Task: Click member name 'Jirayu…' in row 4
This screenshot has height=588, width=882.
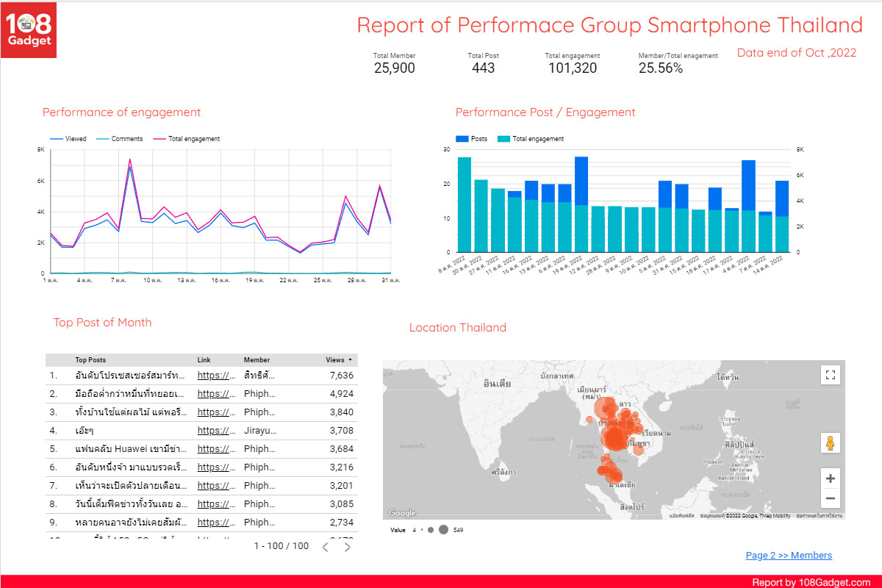Action: [259, 430]
